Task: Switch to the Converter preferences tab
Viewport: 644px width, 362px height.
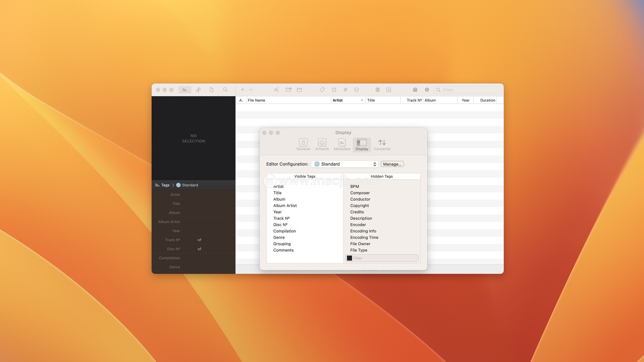Action: 382,145
